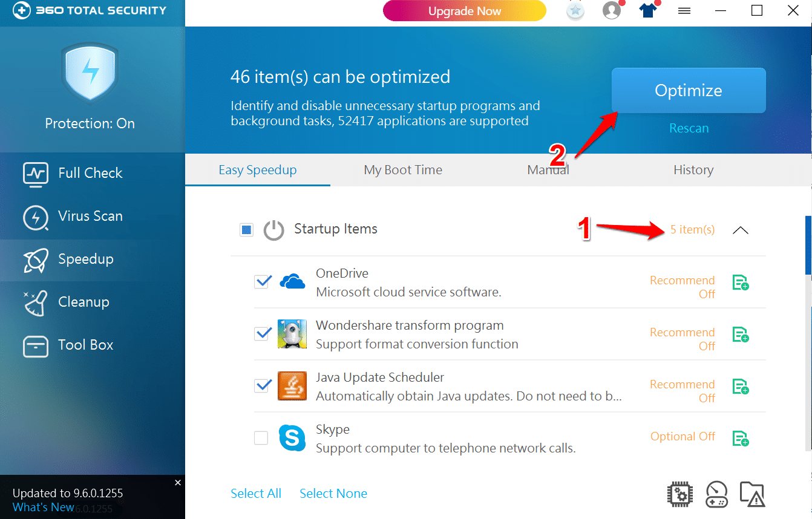Switch to the Manual tab
Image resolution: width=812 pixels, height=519 pixels.
coord(548,170)
